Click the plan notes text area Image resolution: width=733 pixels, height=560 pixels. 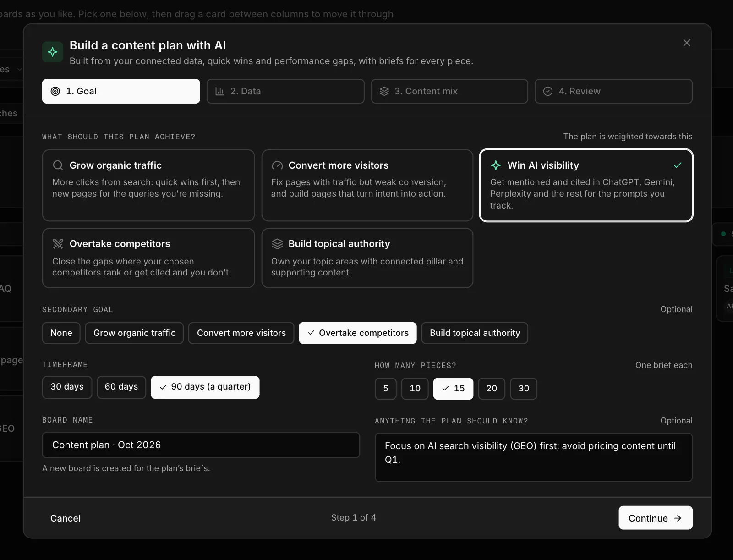[534, 457]
